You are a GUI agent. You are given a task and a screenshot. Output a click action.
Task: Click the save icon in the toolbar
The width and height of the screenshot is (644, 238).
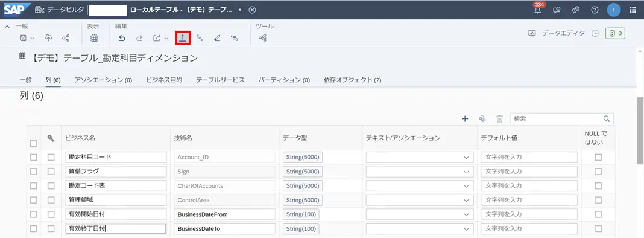[24, 38]
